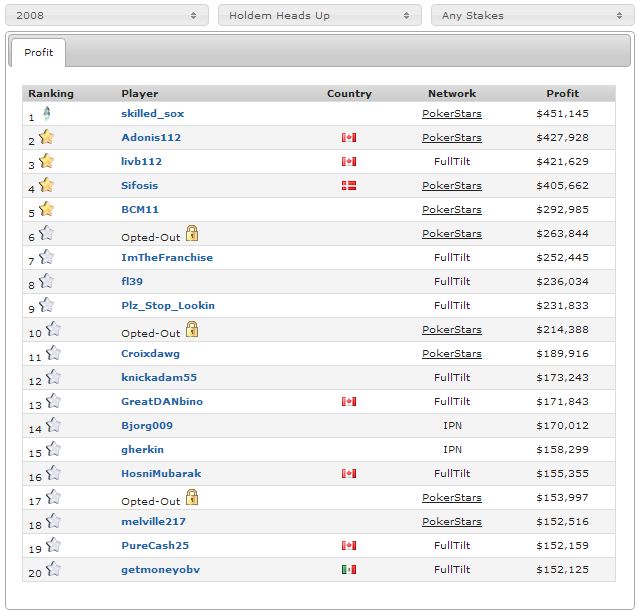
Task: Click the grey star beside HosniMubarak
Action: point(54,473)
